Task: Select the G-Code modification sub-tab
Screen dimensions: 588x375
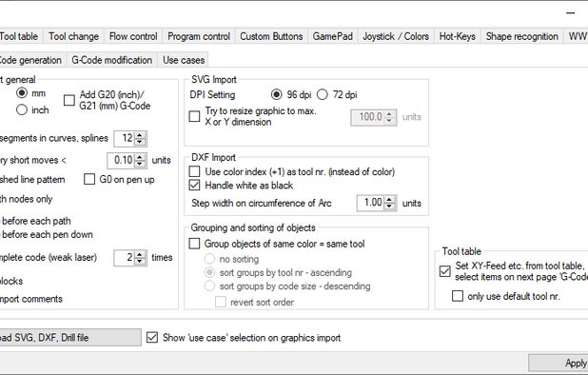Action: (111, 60)
